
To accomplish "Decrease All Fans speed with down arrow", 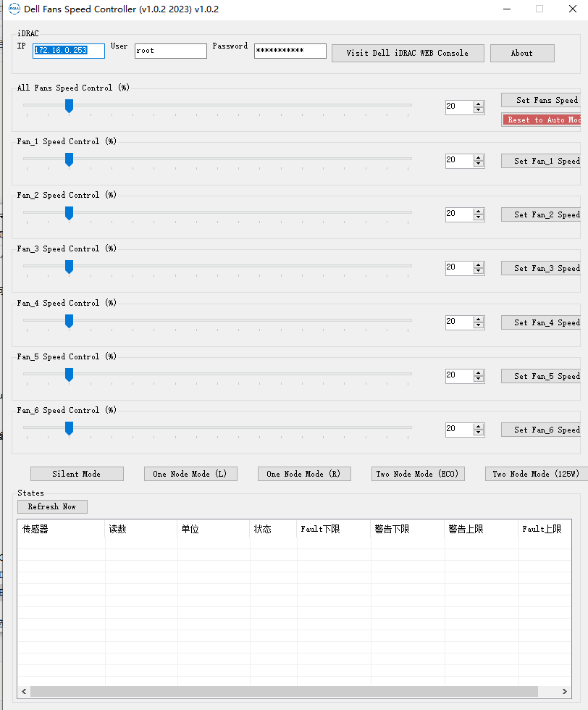I will pos(479,110).
